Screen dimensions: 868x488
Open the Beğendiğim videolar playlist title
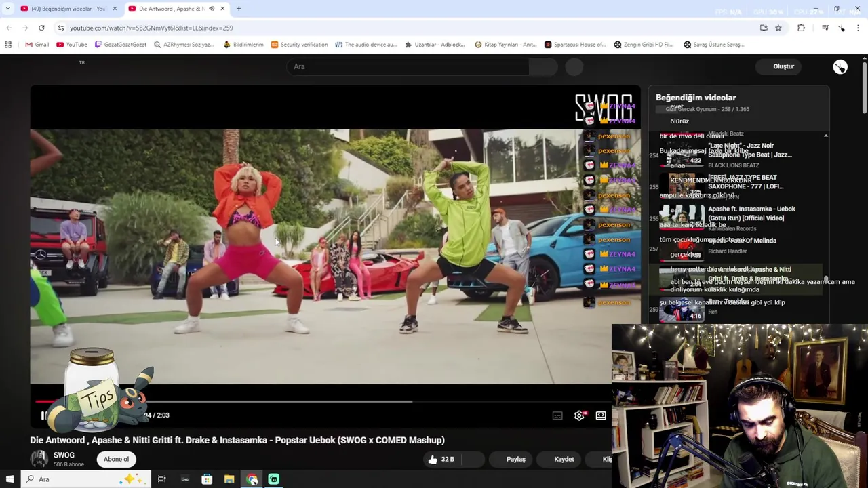coord(696,98)
